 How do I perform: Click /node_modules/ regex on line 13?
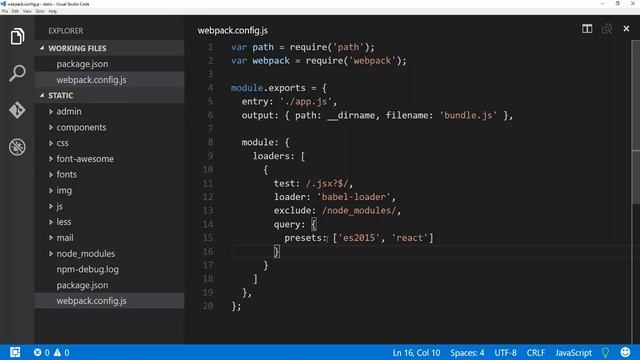tap(359, 211)
